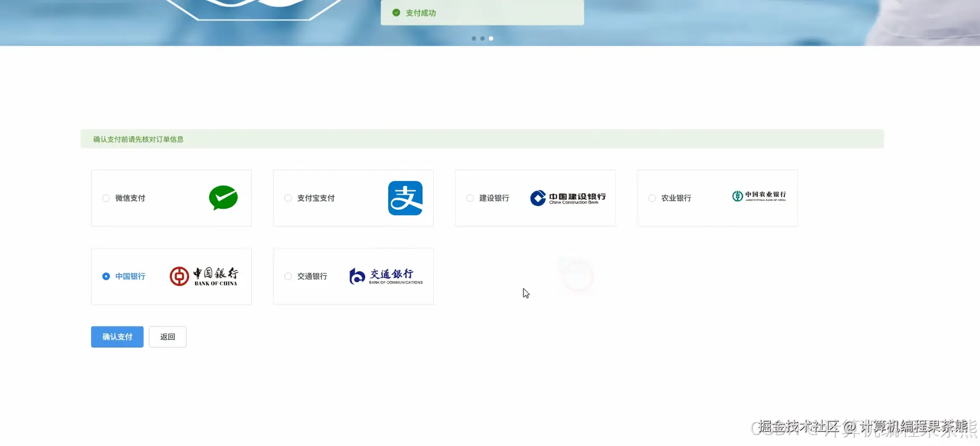Click the 建设银行 label text
980x446 pixels.
point(494,198)
